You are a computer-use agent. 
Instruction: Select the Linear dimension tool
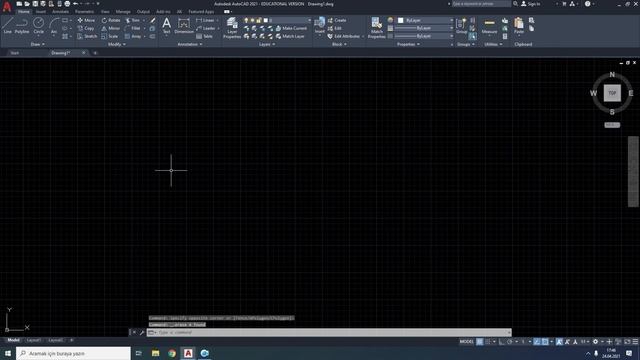pos(205,20)
